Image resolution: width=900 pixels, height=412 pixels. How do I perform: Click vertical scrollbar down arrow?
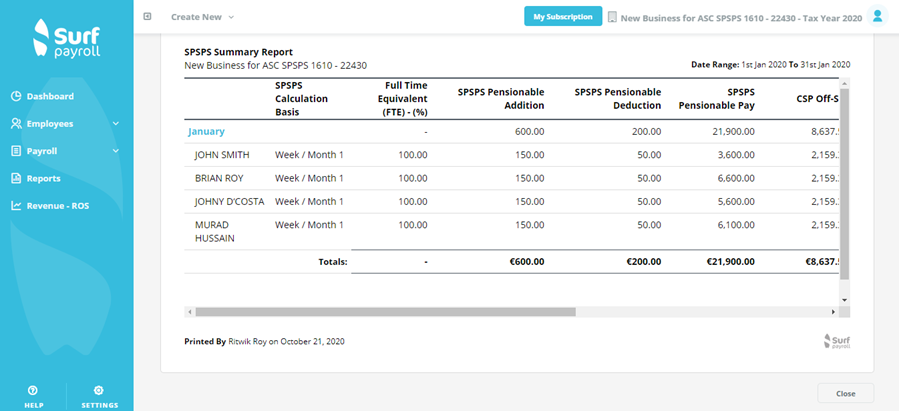coord(844,300)
